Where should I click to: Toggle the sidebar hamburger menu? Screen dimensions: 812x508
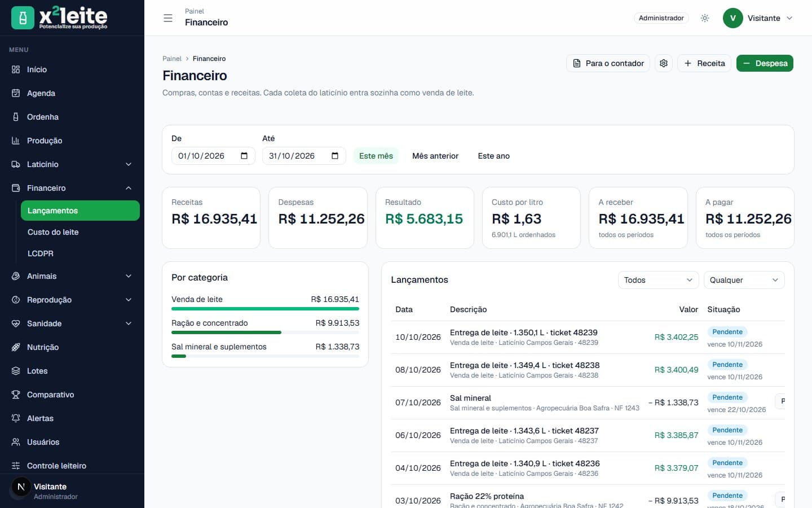168,18
